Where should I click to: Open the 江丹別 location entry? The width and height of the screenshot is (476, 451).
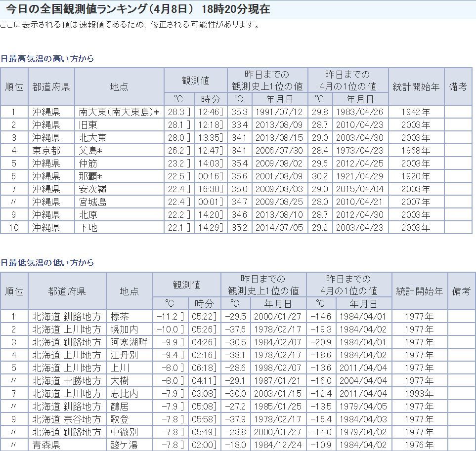pos(125,355)
